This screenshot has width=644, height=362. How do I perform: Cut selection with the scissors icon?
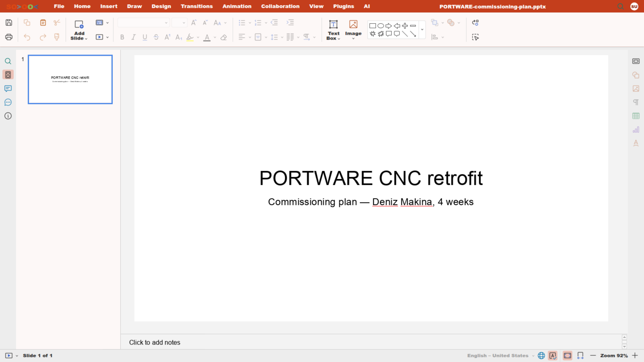coord(57,23)
